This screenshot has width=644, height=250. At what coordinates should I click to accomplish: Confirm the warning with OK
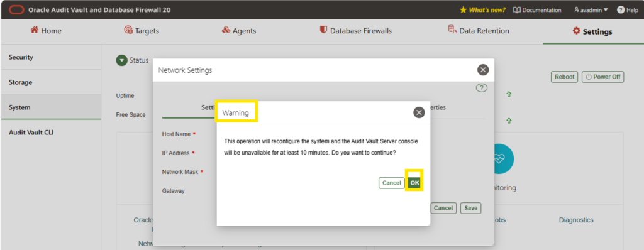tap(415, 183)
